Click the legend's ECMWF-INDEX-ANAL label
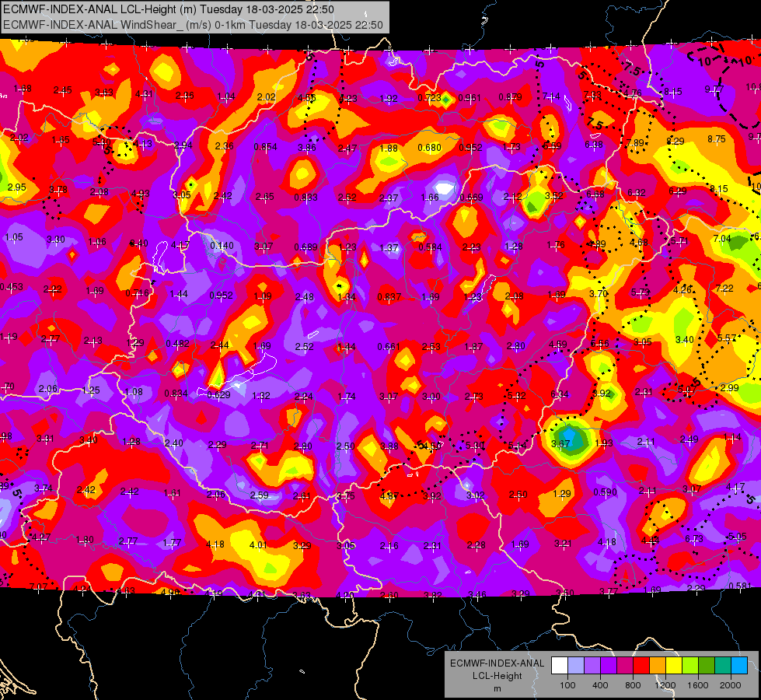761x700 pixels. tap(497, 663)
